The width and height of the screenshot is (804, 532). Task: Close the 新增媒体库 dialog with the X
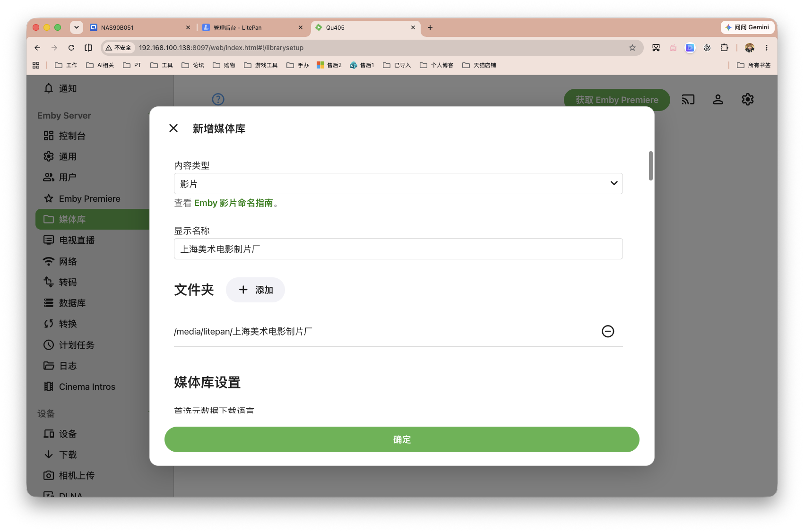point(173,128)
